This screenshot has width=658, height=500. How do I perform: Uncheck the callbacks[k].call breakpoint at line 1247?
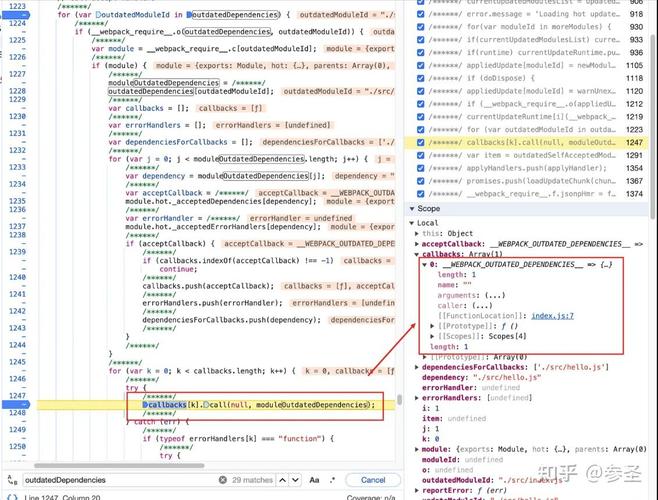pyautogui.click(x=420, y=142)
